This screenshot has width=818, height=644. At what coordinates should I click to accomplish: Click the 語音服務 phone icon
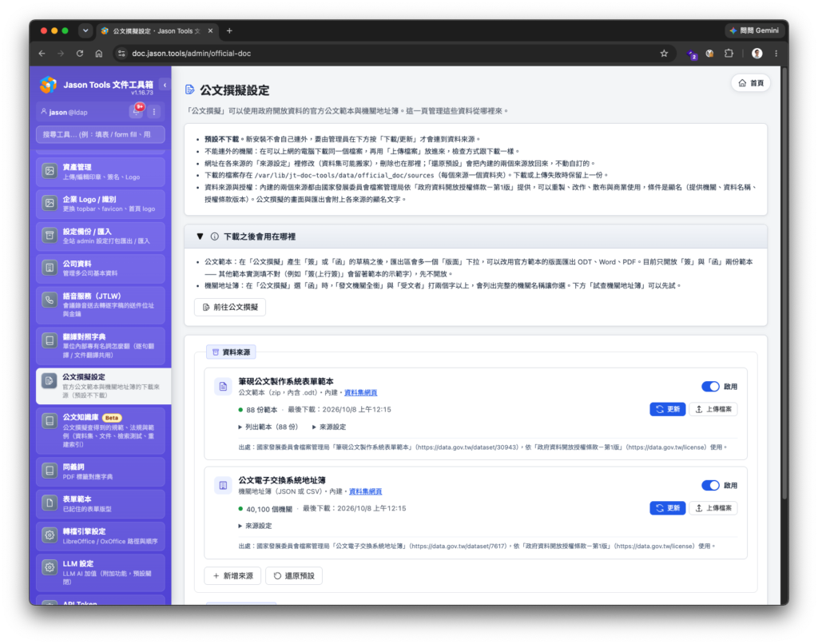coord(50,300)
